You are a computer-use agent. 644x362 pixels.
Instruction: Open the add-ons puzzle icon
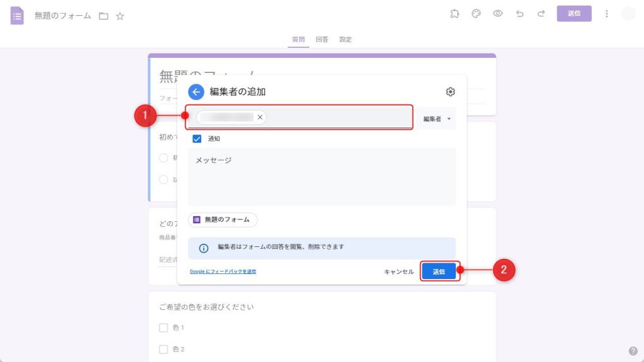(454, 14)
